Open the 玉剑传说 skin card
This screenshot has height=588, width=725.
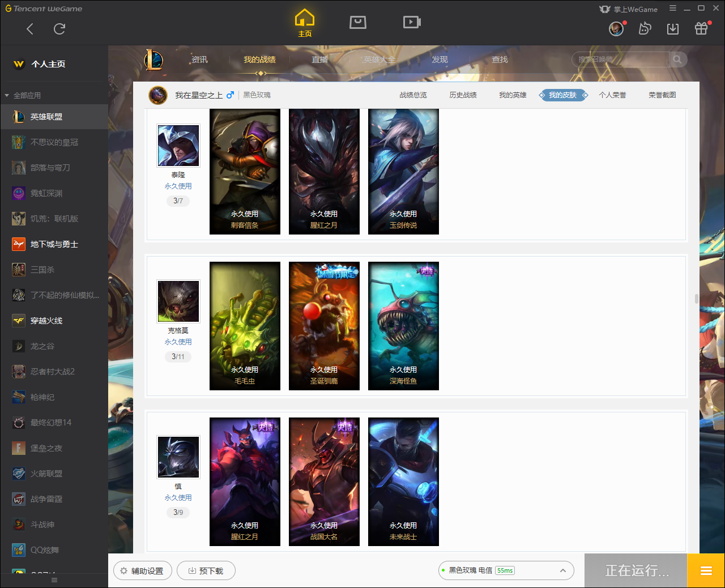tap(403, 172)
